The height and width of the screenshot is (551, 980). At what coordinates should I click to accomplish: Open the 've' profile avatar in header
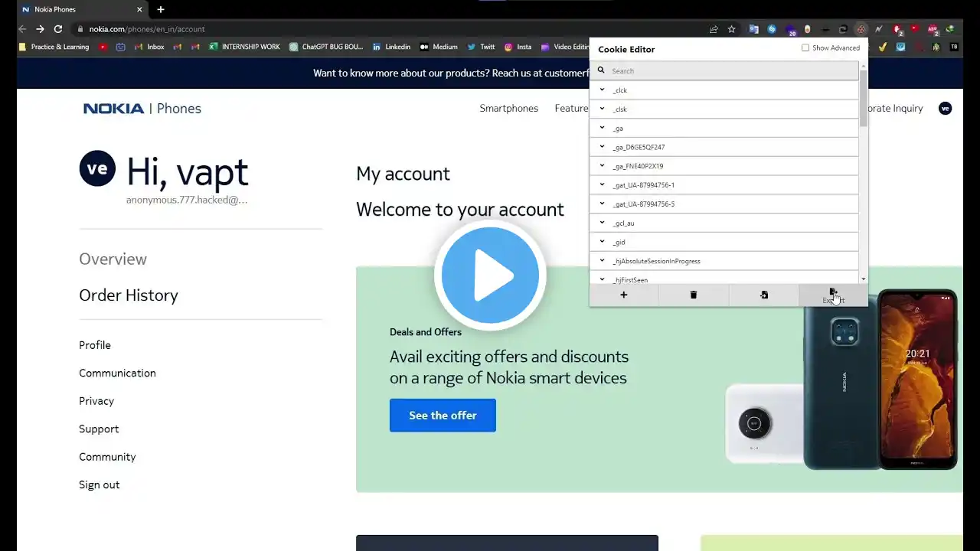click(945, 108)
